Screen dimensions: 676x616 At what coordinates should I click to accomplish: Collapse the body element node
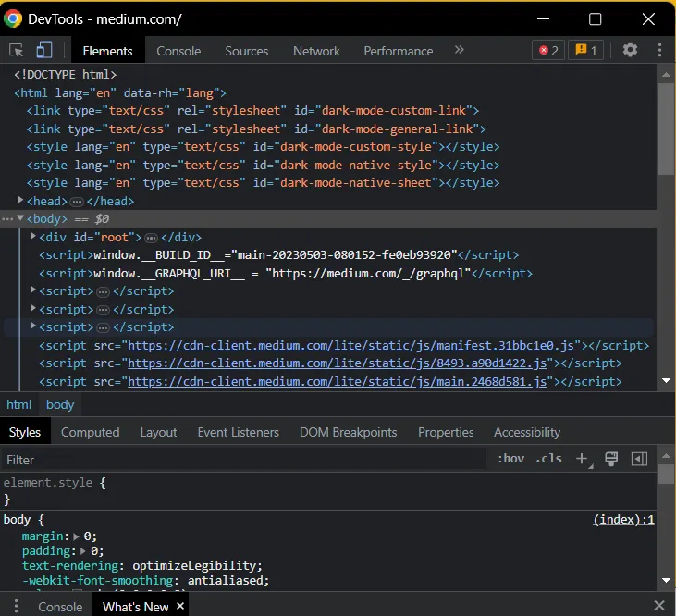[x=20, y=218]
